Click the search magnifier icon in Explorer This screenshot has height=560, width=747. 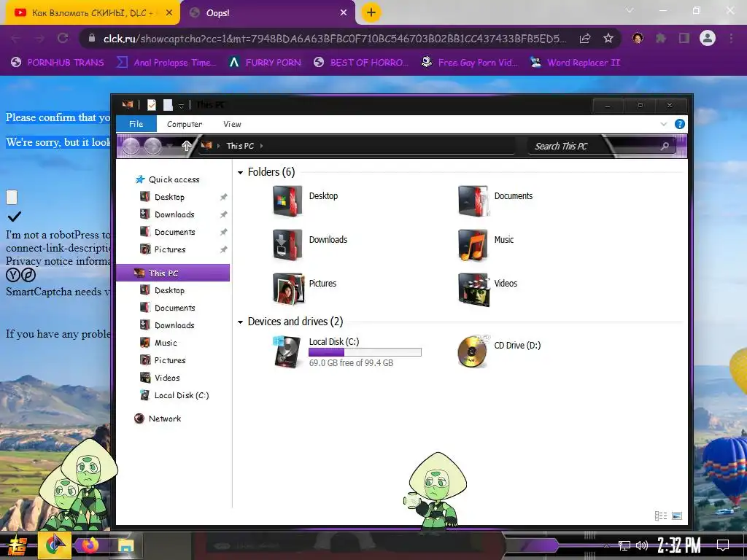click(x=665, y=146)
